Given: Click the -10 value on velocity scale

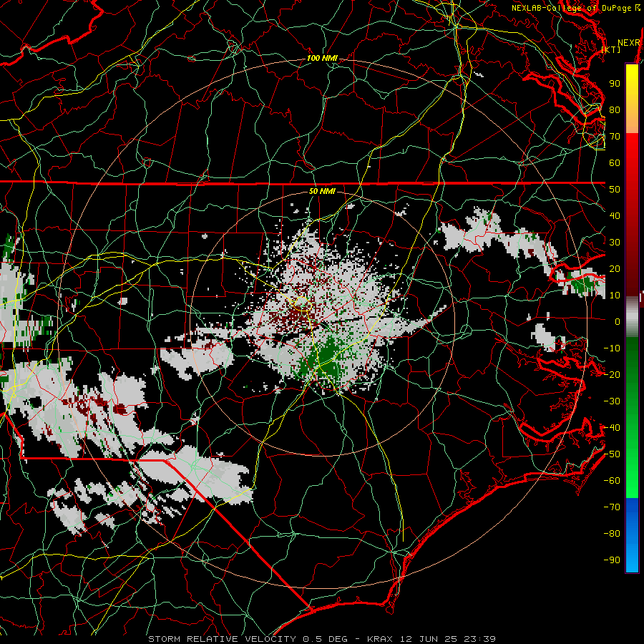Looking at the screenshot, I should click(612, 348).
